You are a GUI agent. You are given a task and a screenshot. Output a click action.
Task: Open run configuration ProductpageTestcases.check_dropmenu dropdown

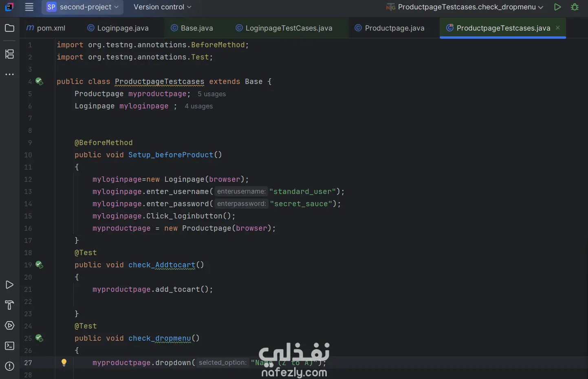pyautogui.click(x=465, y=7)
